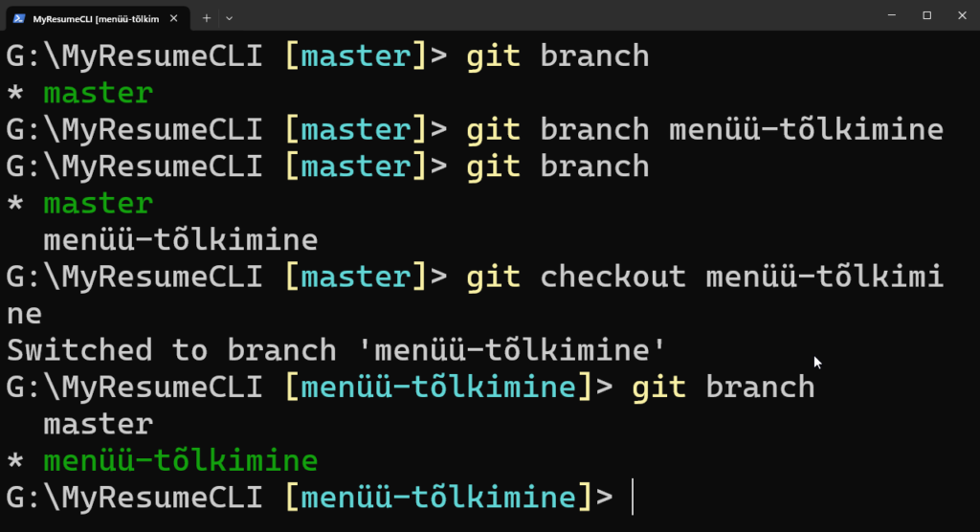This screenshot has width=980, height=532.
Task: Click the first green '* master' output
Action: coord(98,93)
